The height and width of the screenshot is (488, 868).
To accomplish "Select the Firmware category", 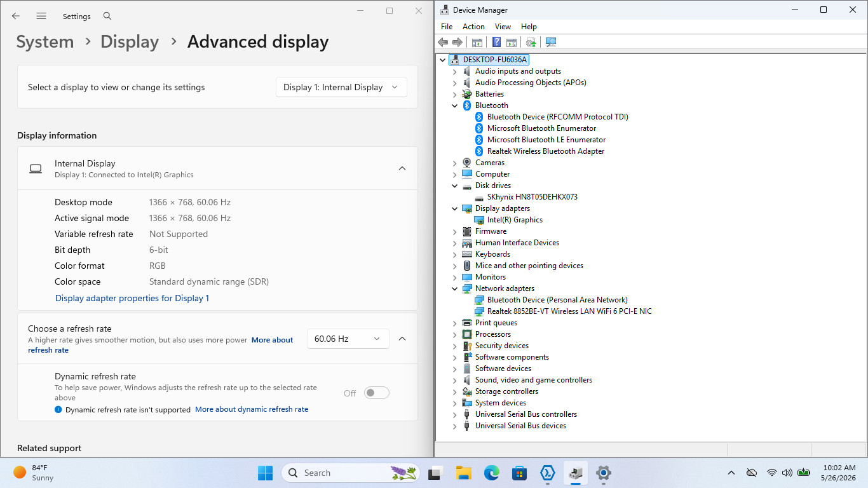I will 491,231.
